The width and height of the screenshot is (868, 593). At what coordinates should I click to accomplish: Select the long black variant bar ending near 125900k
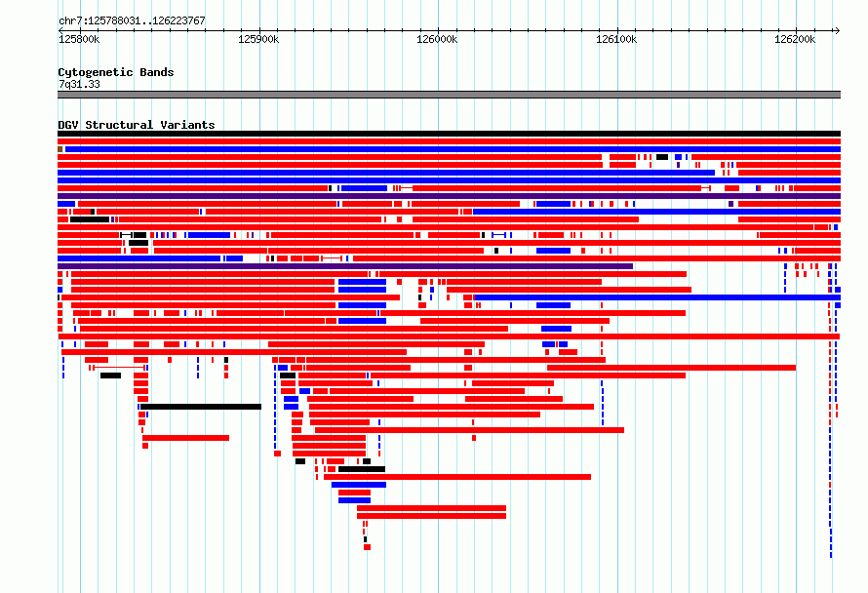click(201, 407)
